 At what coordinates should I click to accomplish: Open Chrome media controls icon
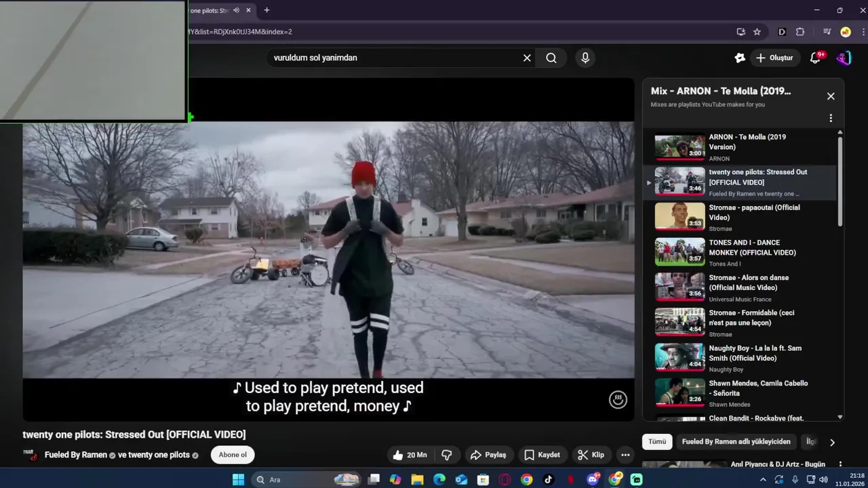827,32
